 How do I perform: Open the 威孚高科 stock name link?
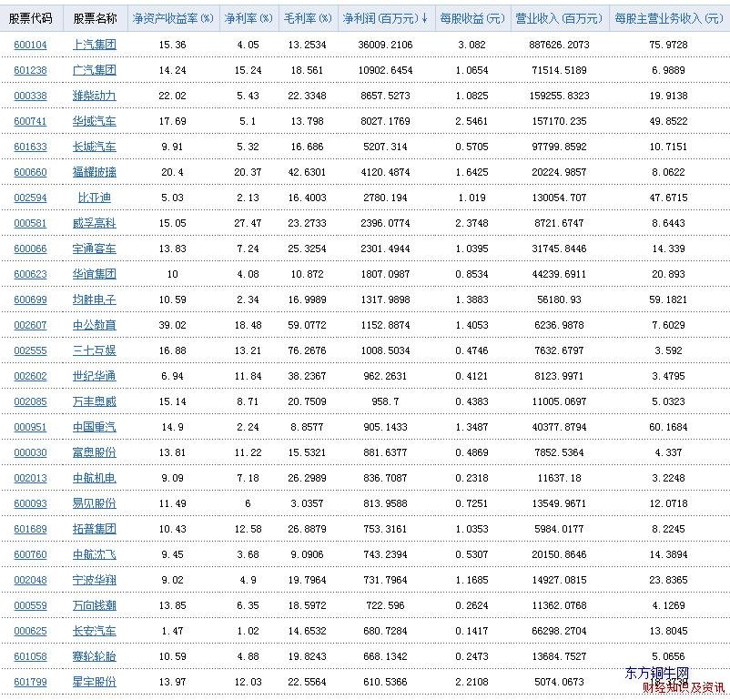coord(95,224)
